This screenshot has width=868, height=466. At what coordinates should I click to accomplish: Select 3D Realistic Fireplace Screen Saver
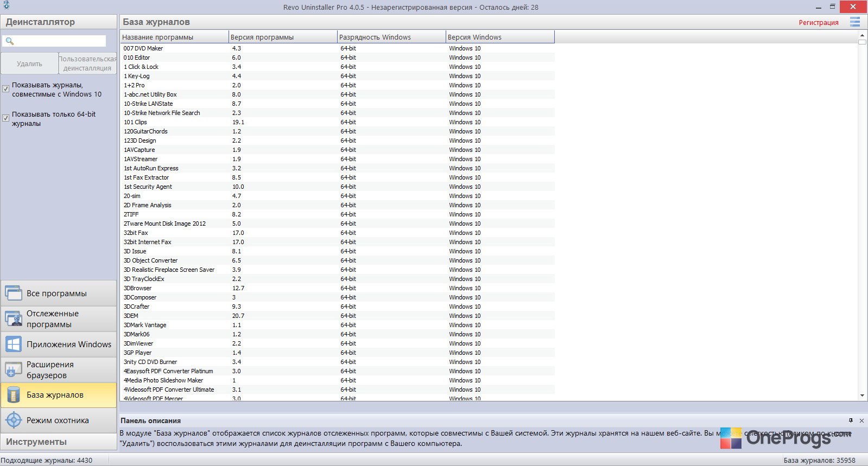(337, 270)
